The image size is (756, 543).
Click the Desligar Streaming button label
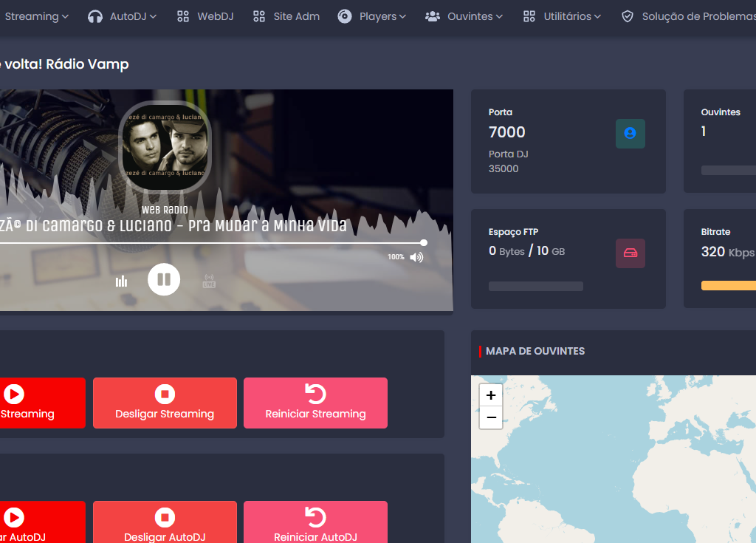coord(165,414)
